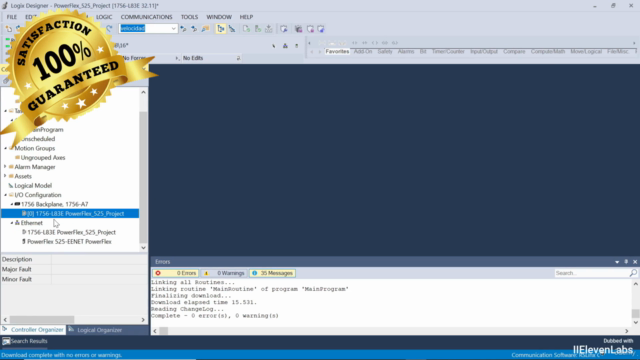Switch to the Compare instruction tab
The width and height of the screenshot is (640, 360).
pyautogui.click(x=514, y=51)
